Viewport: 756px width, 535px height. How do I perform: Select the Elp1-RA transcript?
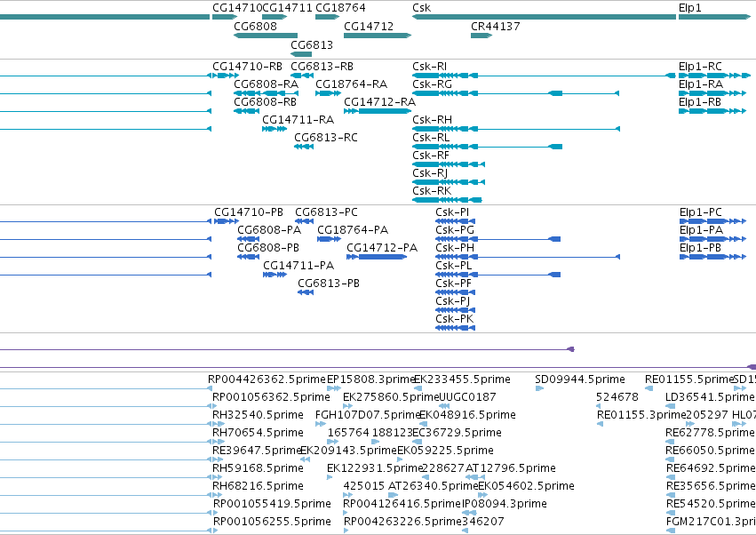click(x=712, y=93)
